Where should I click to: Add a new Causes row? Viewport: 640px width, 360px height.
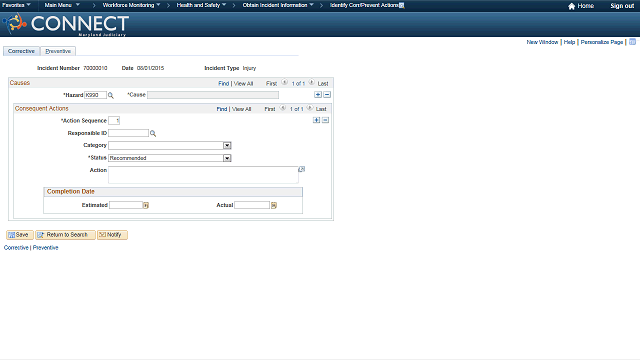(318, 95)
